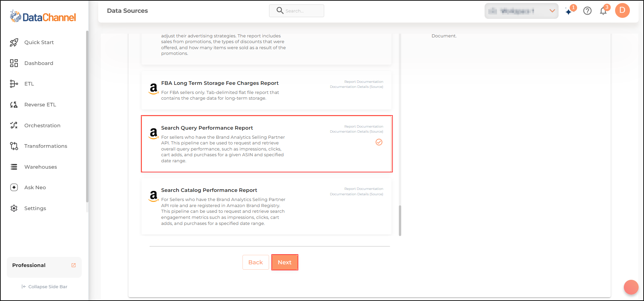Image resolution: width=644 pixels, height=301 pixels.
Task: Open Quick Start rocket icon
Action: click(x=14, y=42)
